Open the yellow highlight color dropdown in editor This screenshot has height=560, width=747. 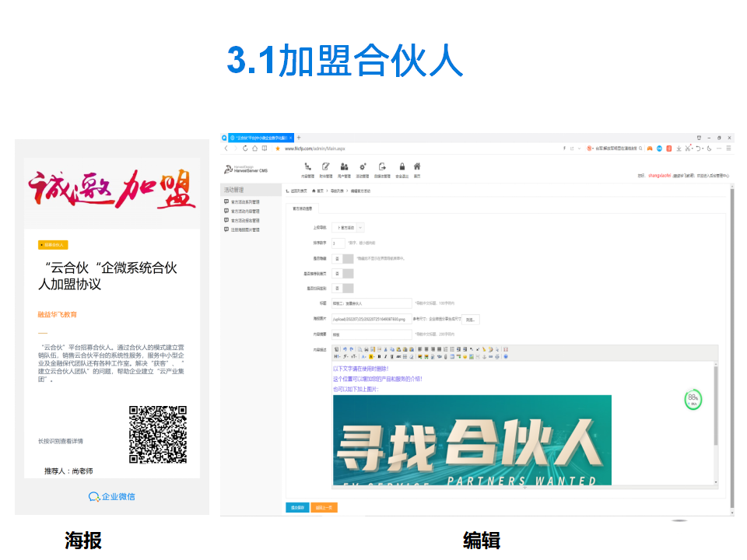372,356
